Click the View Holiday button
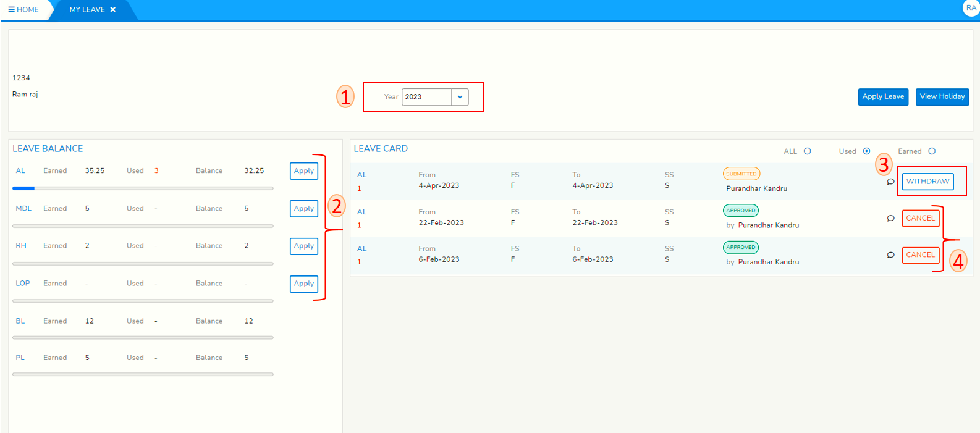Image resolution: width=980 pixels, height=433 pixels. (942, 97)
